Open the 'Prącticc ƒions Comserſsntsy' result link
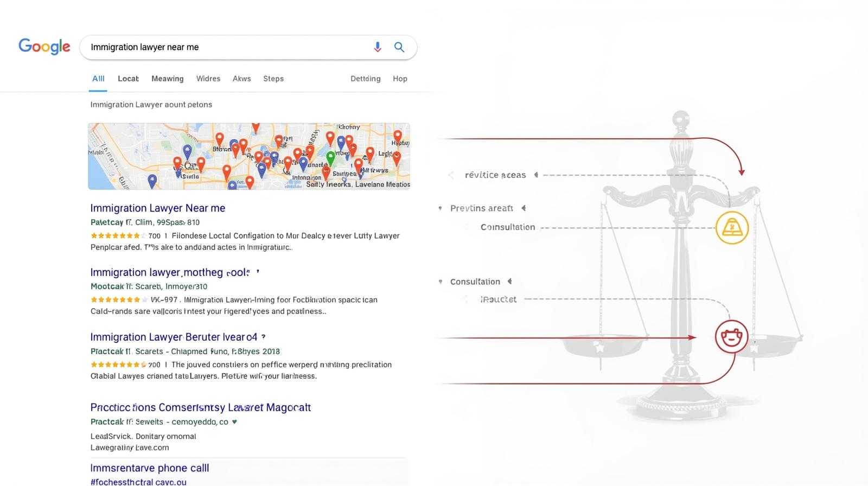 click(200, 407)
